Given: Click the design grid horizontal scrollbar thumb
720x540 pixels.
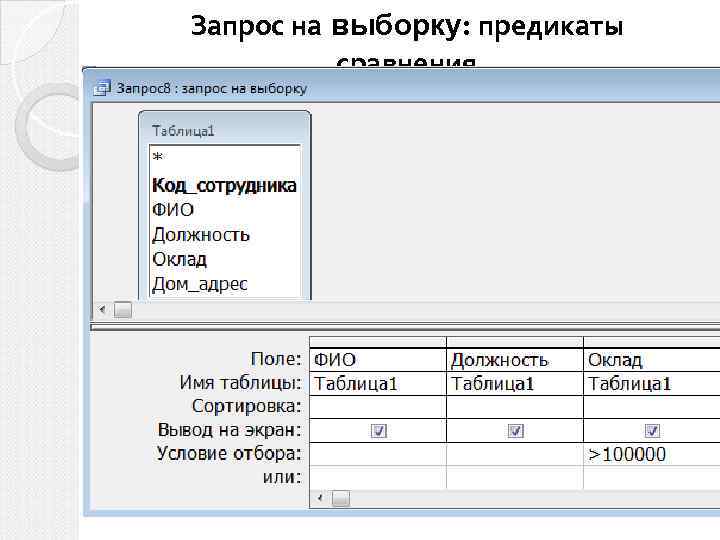Looking at the screenshot, I should pyautogui.click(x=341, y=498).
